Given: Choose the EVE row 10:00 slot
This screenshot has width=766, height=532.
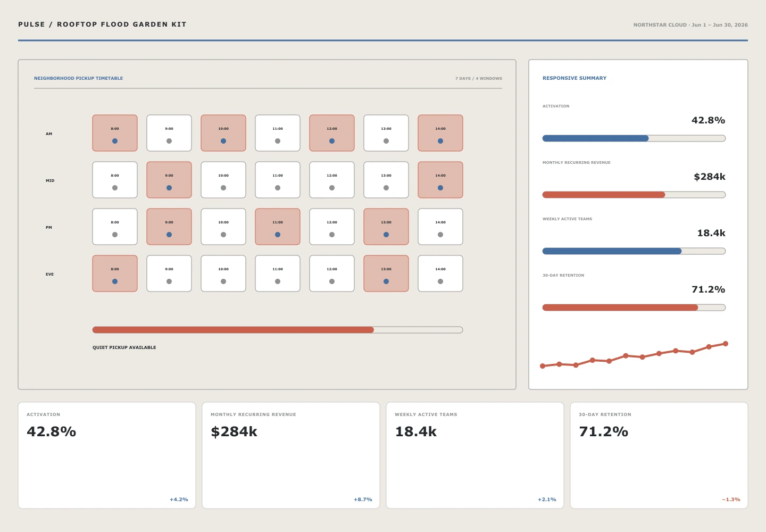Looking at the screenshot, I should point(223,273).
